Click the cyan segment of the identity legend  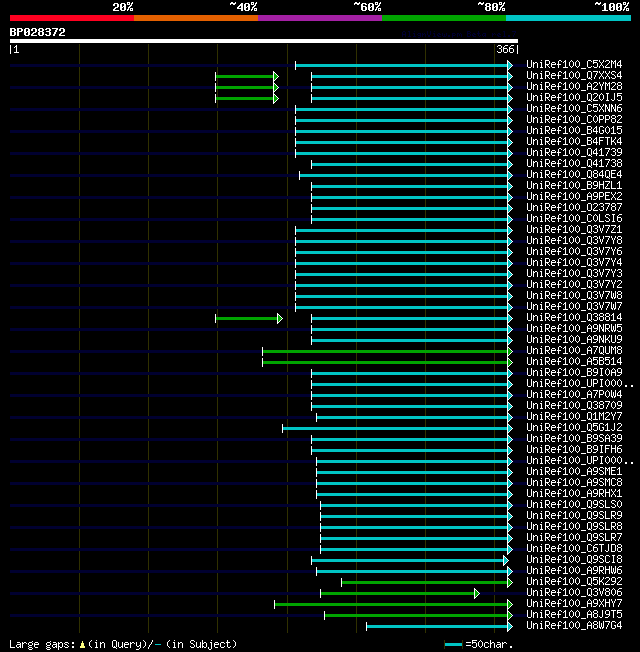[x=568, y=18]
